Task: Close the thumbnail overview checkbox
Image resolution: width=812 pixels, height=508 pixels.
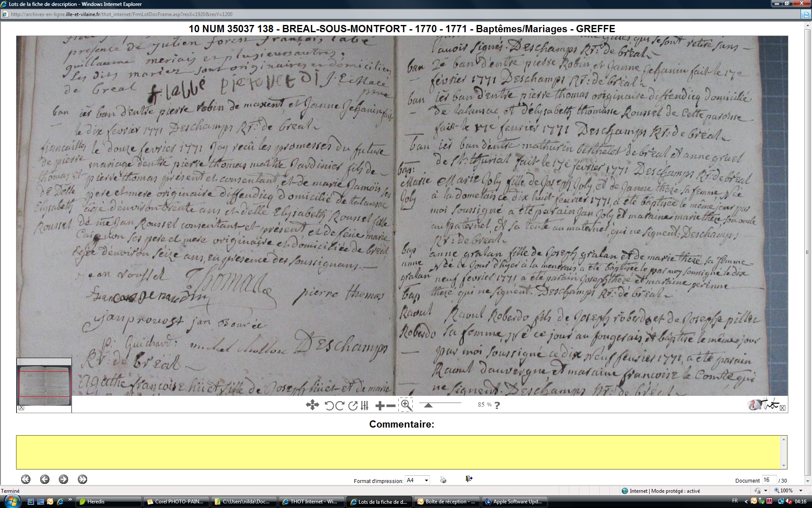Action: pos(21,408)
